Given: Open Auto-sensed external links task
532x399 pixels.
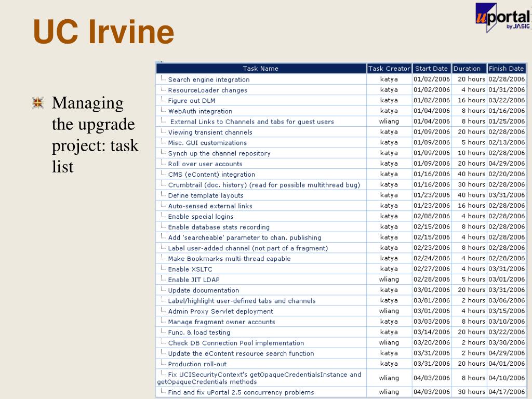Looking at the screenshot, I should point(210,206).
